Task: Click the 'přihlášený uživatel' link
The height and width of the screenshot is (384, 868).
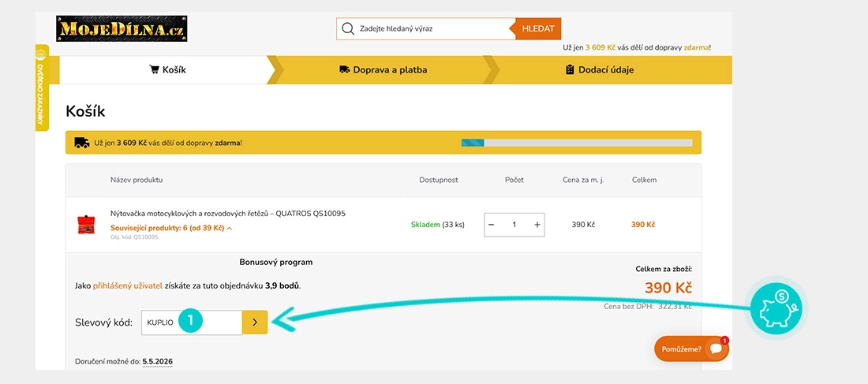Action: click(x=127, y=286)
